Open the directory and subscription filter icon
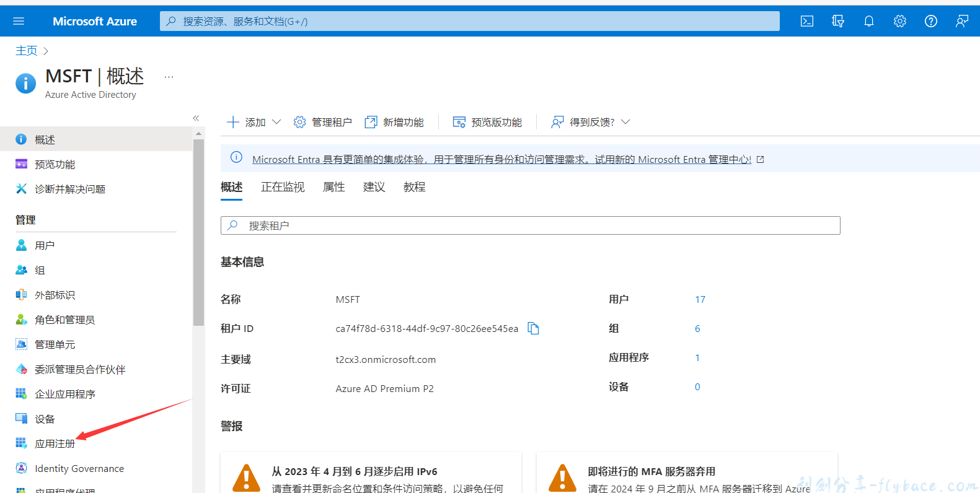The width and height of the screenshot is (980, 493). tap(837, 21)
